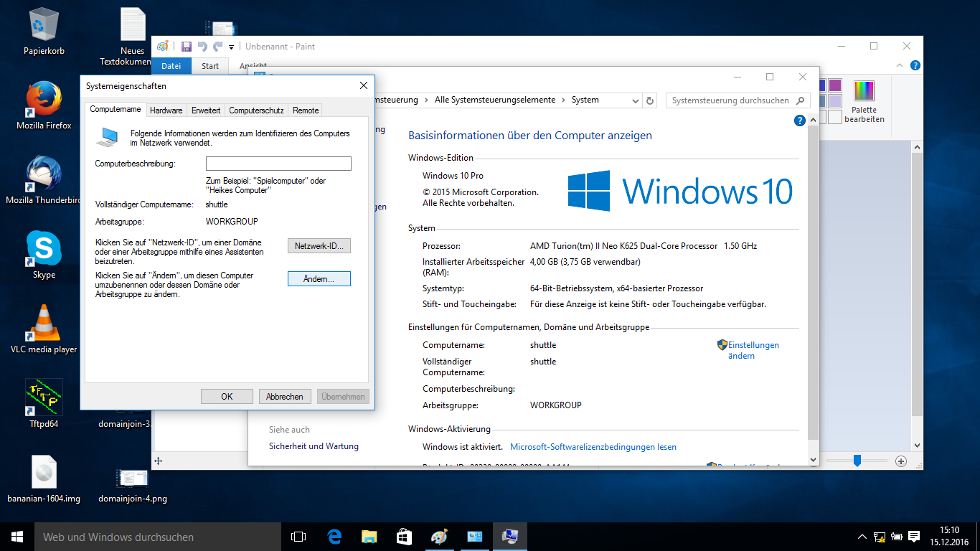Click the Paint zoom slider handle
This screenshot has width=980, height=551.
click(857, 461)
